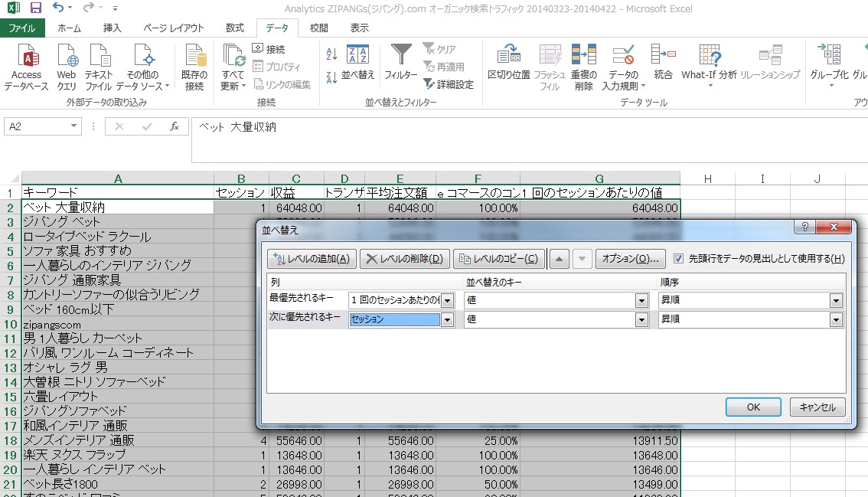Click the Save icon in quick access toolbar

coord(35,8)
